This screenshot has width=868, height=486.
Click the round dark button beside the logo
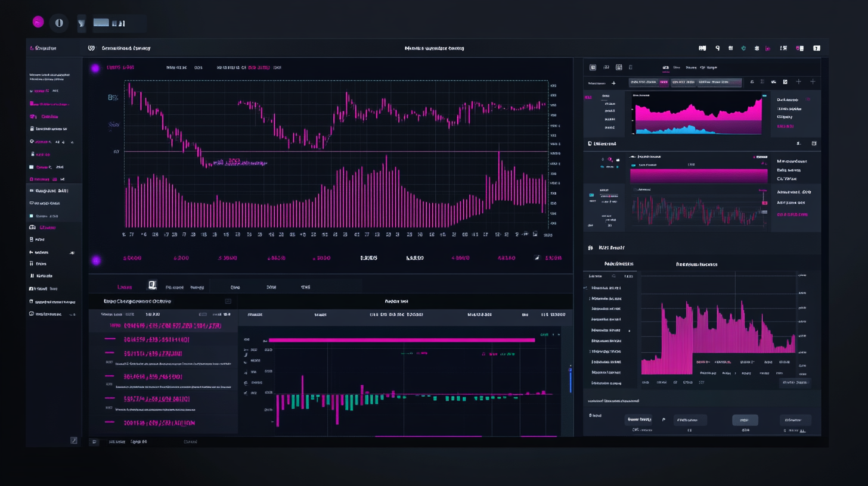[x=58, y=23]
